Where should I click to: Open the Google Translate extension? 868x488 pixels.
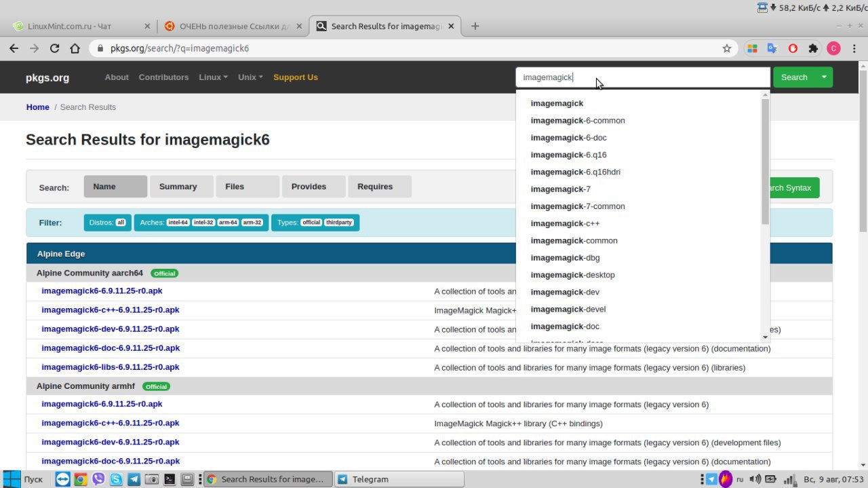(772, 48)
